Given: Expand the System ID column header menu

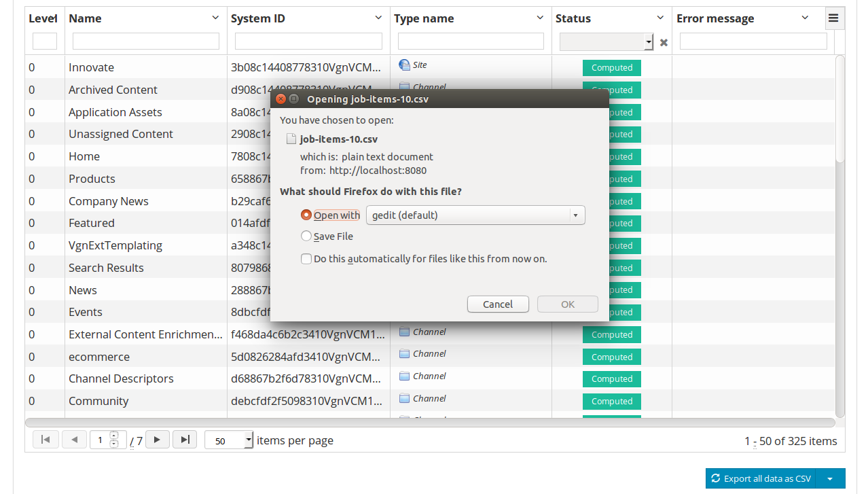Looking at the screenshot, I should point(378,18).
